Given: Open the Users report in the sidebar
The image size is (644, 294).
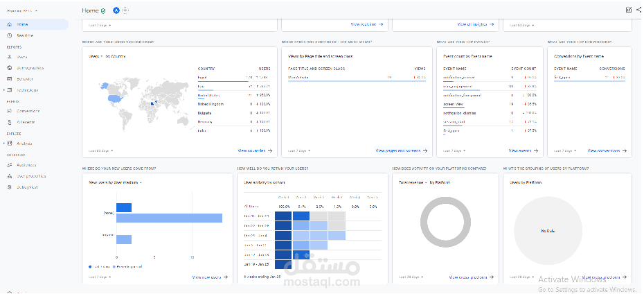Looking at the screenshot, I should 22,57.
